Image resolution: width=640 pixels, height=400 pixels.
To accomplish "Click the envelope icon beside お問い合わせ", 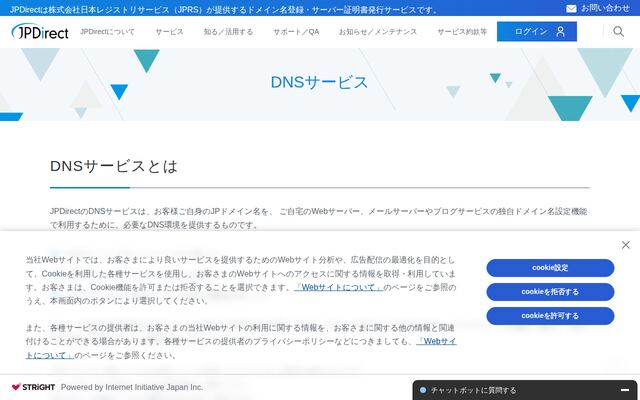I will click(571, 9).
